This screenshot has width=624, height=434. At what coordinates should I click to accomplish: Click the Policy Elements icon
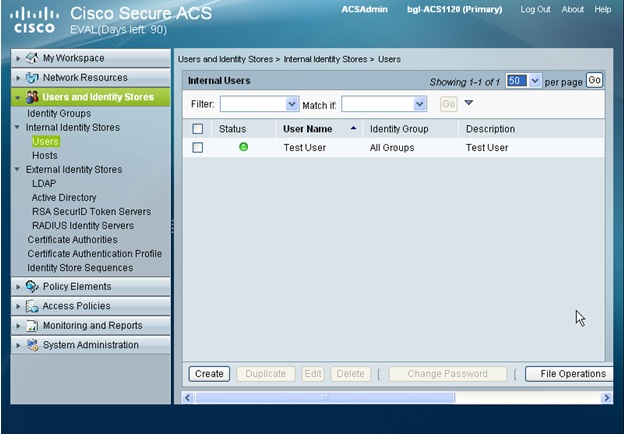point(32,286)
